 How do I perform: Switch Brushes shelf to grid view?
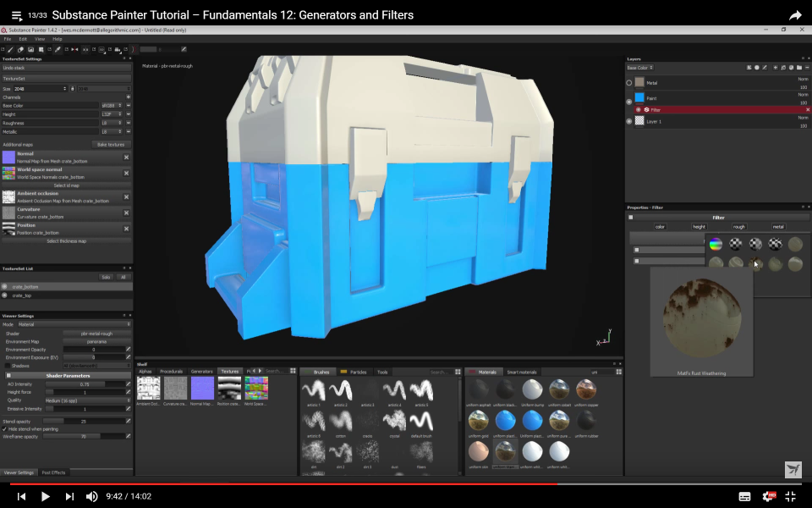(x=458, y=372)
